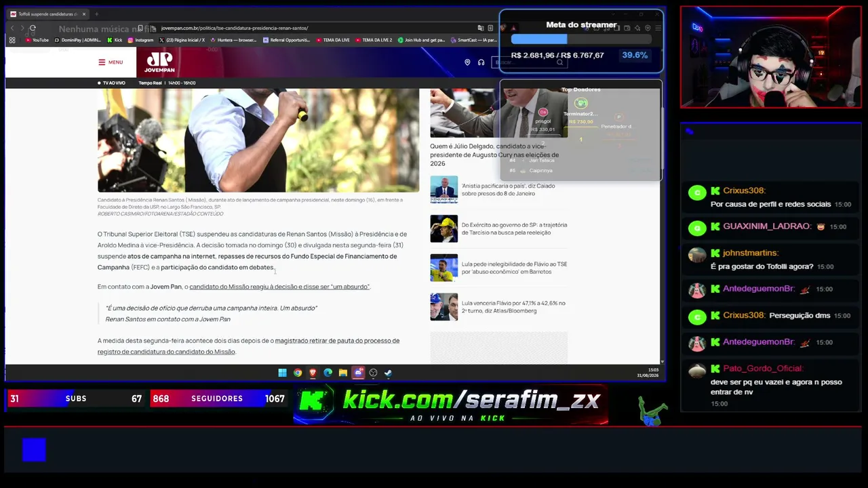
Task: Open the TEMA DA LIVE bookmark
Action: pos(333,40)
